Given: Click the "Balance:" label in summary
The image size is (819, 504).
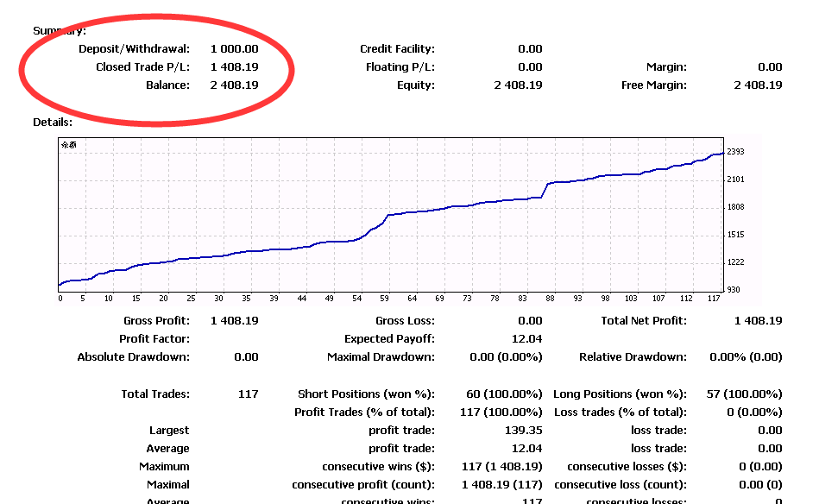Looking at the screenshot, I should click(x=167, y=85).
